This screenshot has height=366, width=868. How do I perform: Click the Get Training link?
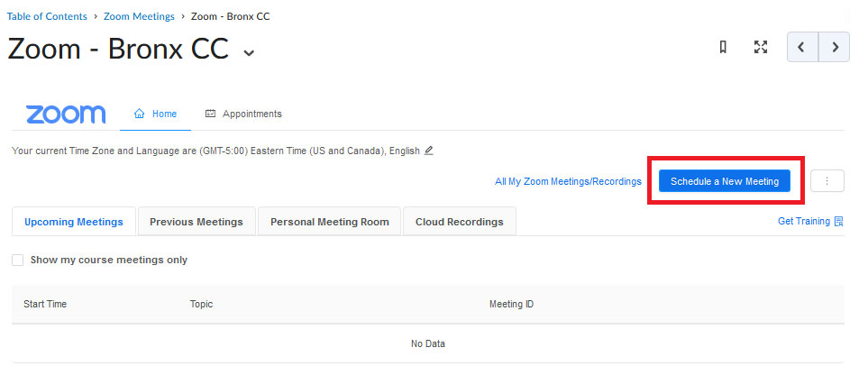coord(804,221)
